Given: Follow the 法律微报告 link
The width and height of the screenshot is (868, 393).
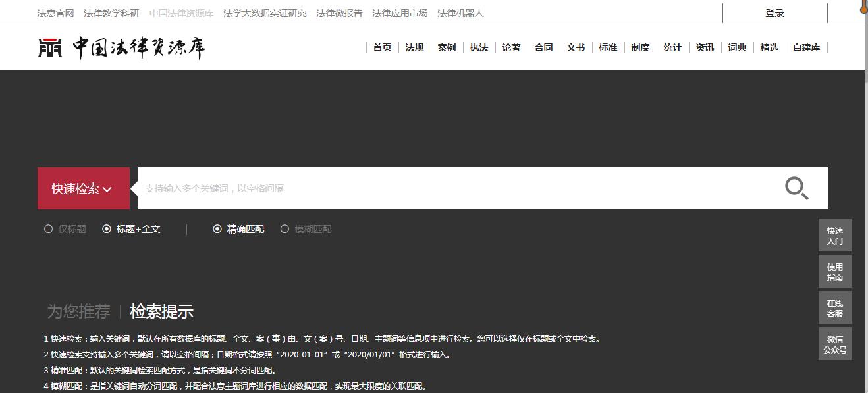Looking at the screenshot, I should coord(339,13).
